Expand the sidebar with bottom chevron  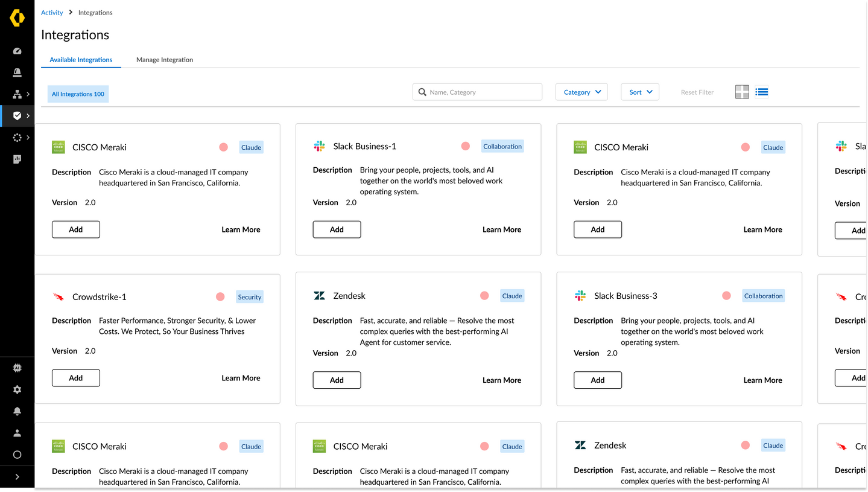17,476
